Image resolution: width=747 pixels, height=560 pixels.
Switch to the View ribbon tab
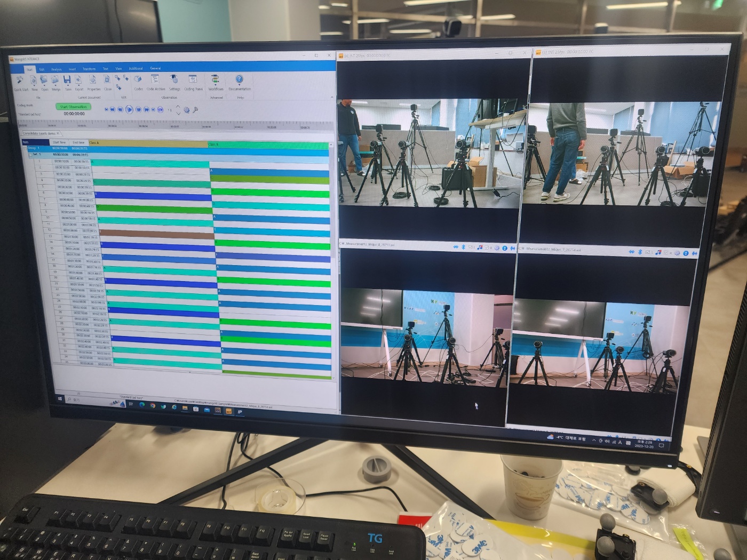[x=118, y=69]
